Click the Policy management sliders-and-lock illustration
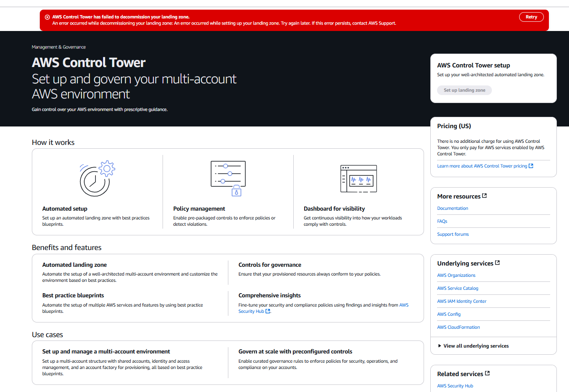This screenshot has width=569, height=392. 228,178
